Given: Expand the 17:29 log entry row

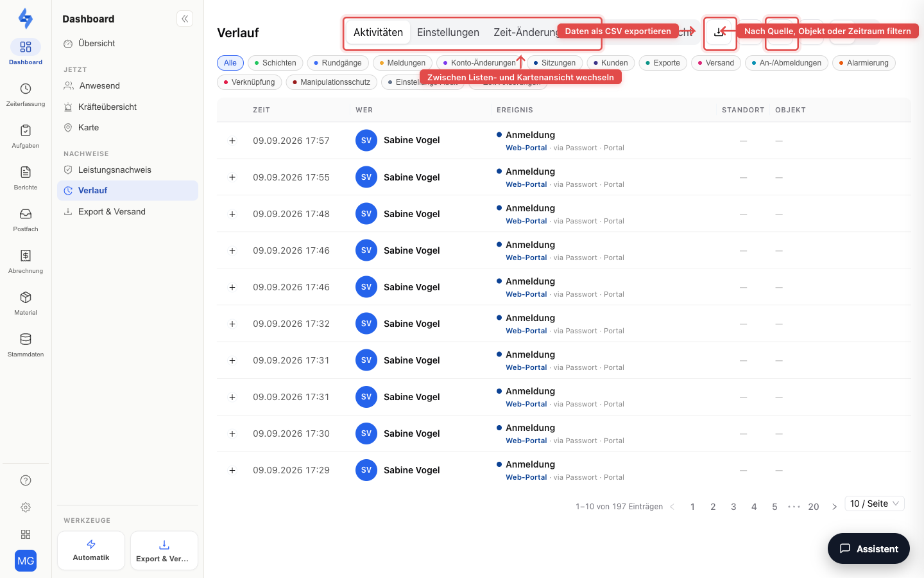Looking at the screenshot, I should pos(232,470).
